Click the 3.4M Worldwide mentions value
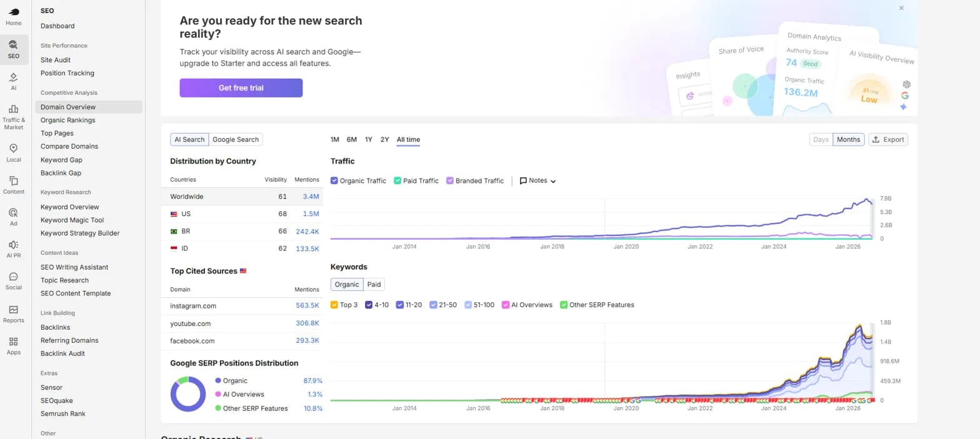The width and height of the screenshot is (980, 439). 311,197
